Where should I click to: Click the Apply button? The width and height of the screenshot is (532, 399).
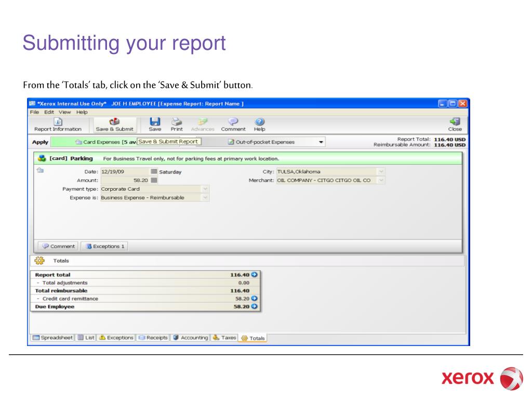pyautogui.click(x=40, y=142)
